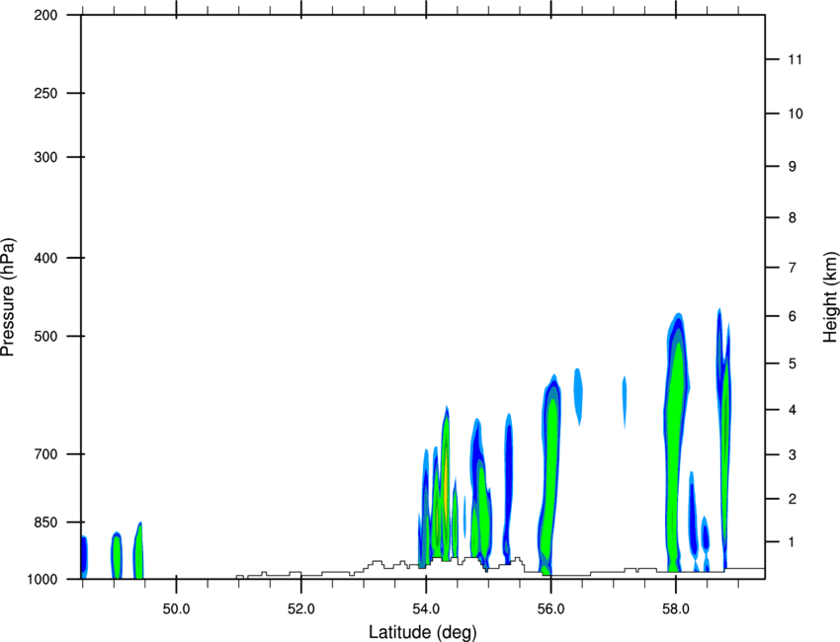Click the orange-cored plume near latitude 54.3

click(445, 482)
